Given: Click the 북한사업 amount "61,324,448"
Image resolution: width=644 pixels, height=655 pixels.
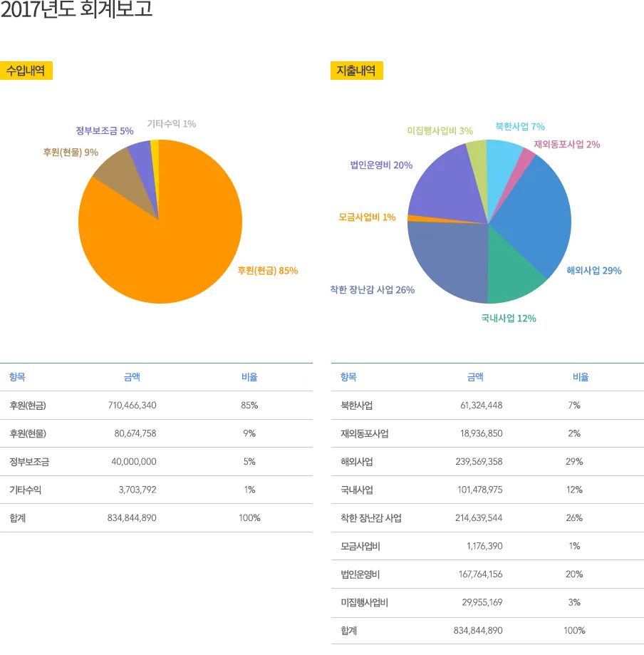Looking at the screenshot, I should click(481, 406).
